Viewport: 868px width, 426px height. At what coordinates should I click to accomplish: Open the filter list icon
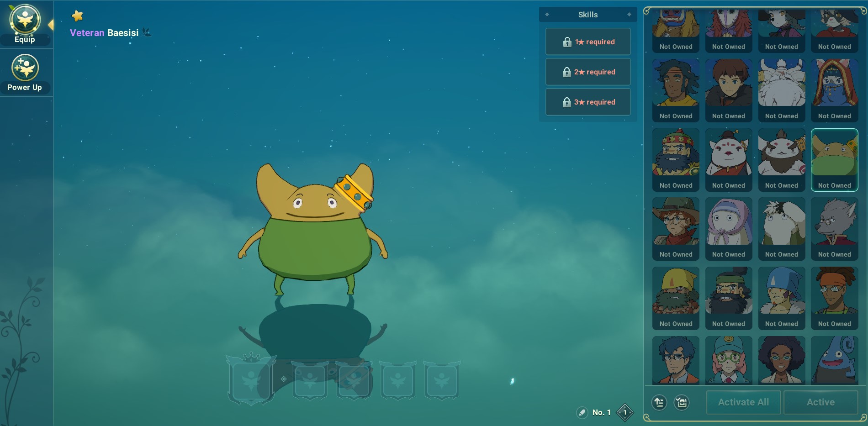(x=682, y=402)
